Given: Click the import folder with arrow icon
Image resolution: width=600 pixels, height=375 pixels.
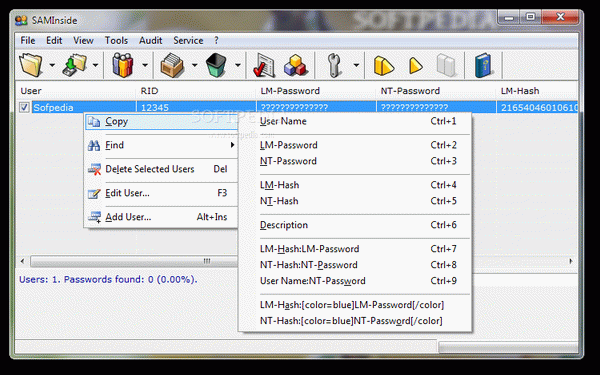Looking at the screenshot, I should 74,65.
